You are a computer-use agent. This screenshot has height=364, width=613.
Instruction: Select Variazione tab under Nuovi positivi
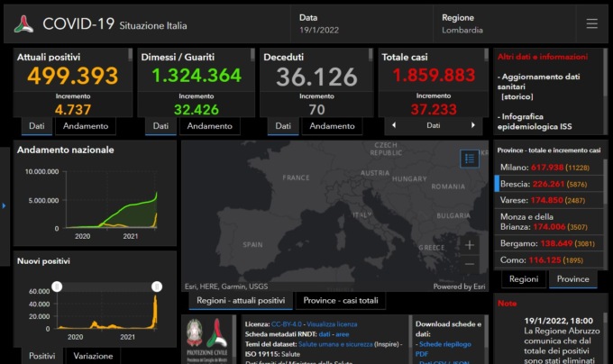[x=94, y=356]
